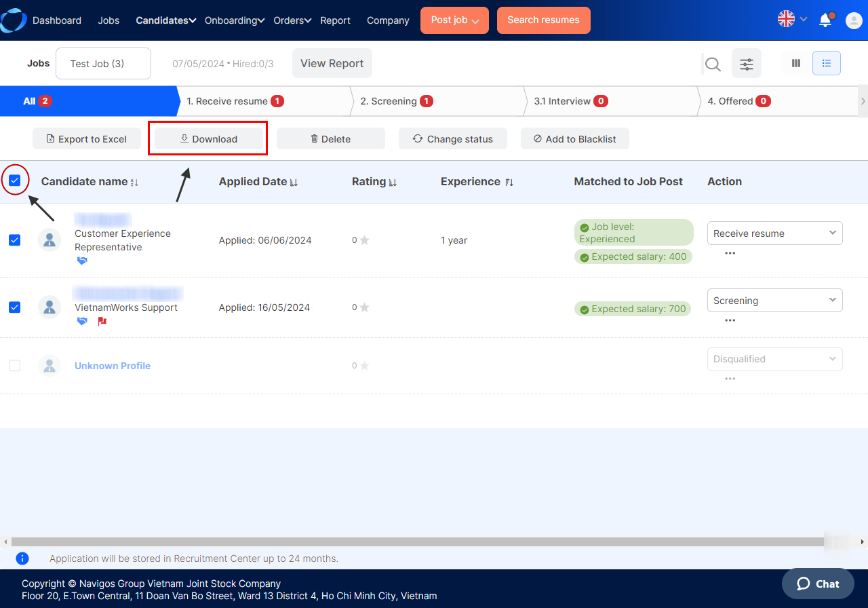Click the info icon in footer notice
The image size is (868, 608).
click(x=22, y=558)
